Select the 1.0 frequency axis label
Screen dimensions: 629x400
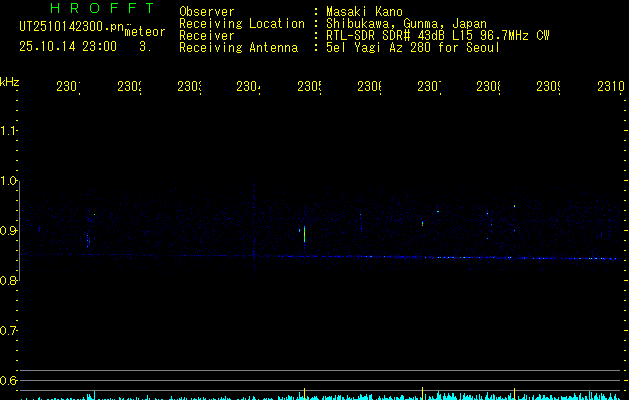[9, 181]
